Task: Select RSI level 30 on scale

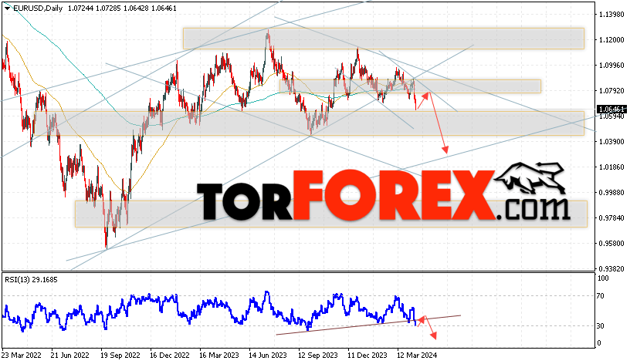Action: 600,326
